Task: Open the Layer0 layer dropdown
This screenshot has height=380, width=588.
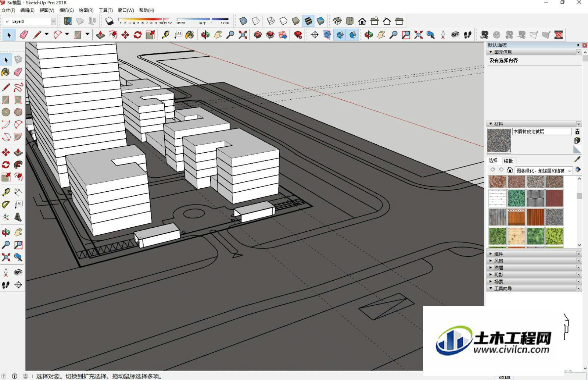Action: point(53,21)
